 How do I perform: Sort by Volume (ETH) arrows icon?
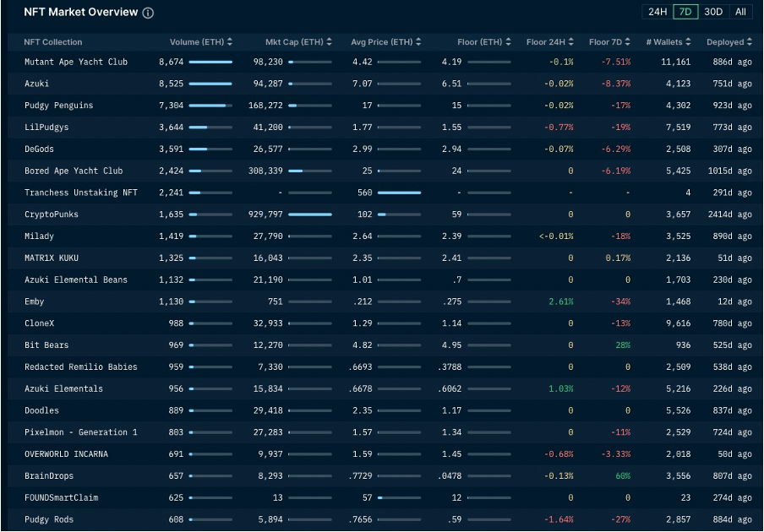pyautogui.click(x=230, y=42)
